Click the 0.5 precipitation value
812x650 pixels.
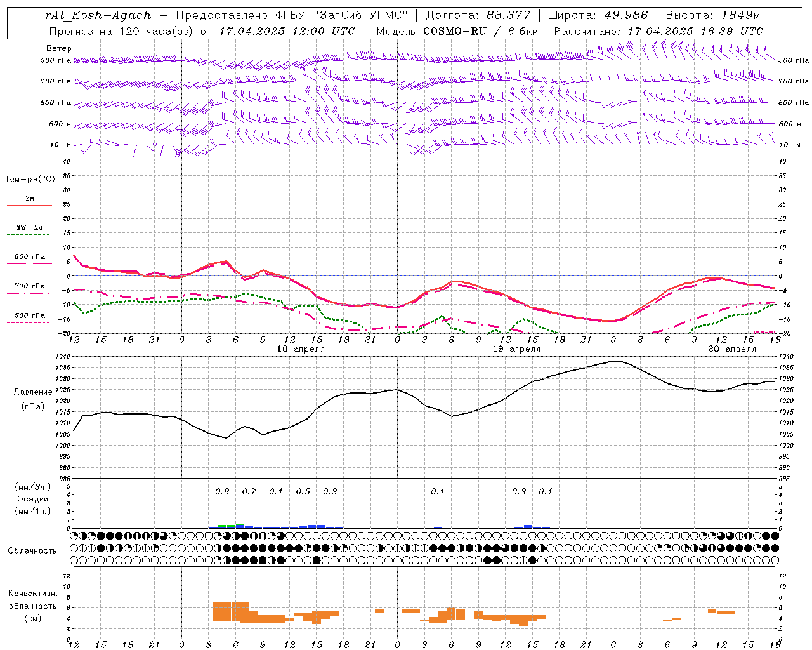coord(303,492)
